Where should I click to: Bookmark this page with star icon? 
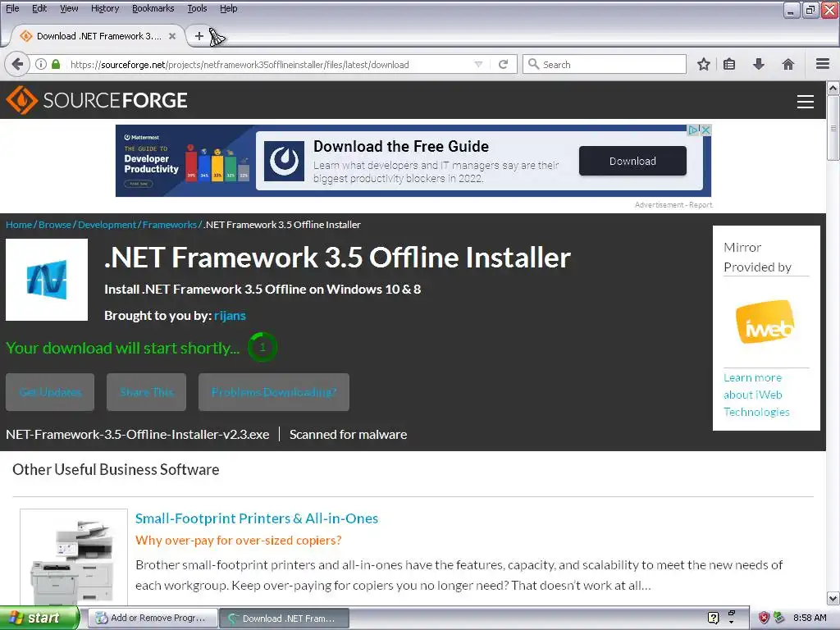click(703, 64)
